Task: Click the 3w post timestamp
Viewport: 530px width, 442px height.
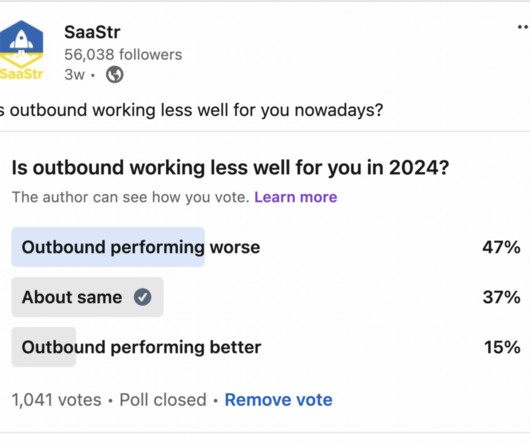Action: pos(74,75)
